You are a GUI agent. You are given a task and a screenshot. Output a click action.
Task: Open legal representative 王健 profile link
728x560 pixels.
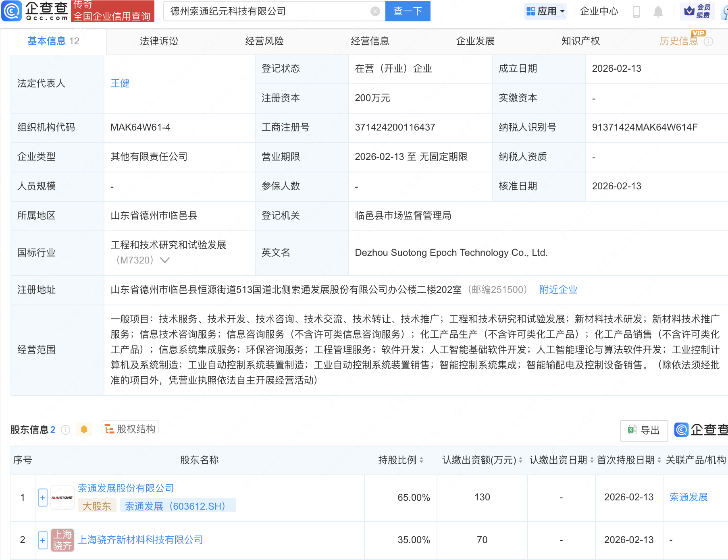120,83
